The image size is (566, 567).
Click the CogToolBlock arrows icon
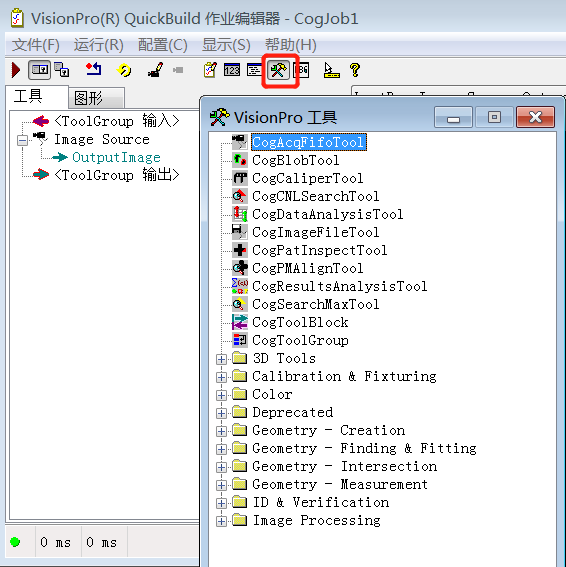240,322
